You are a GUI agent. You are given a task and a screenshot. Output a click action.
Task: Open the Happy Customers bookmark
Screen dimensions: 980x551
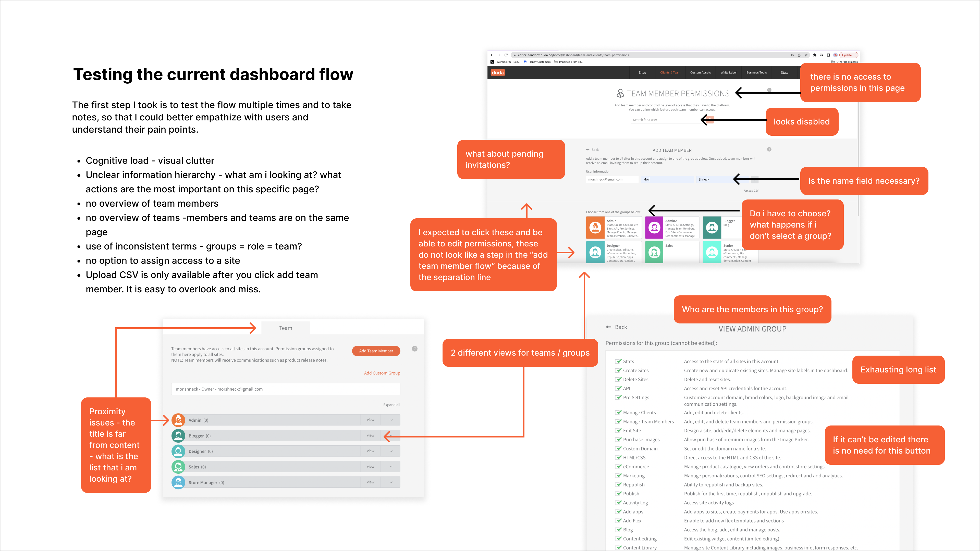pyautogui.click(x=537, y=62)
